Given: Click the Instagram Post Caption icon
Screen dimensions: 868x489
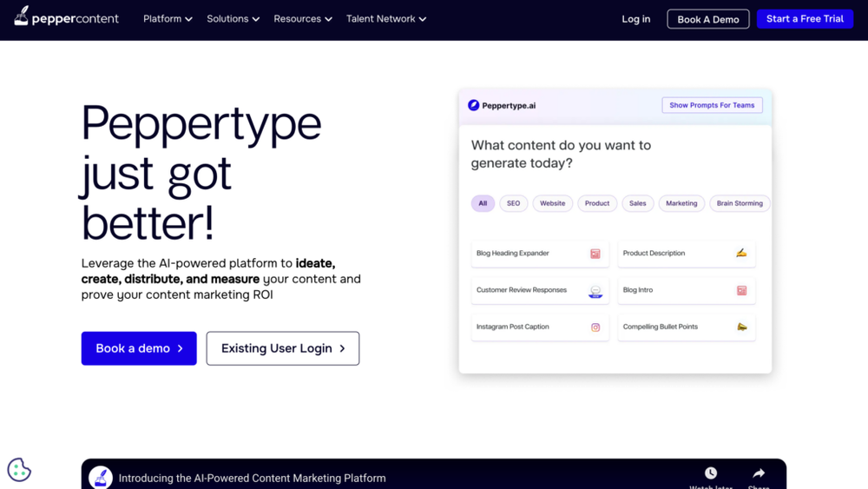Looking at the screenshot, I should (595, 327).
